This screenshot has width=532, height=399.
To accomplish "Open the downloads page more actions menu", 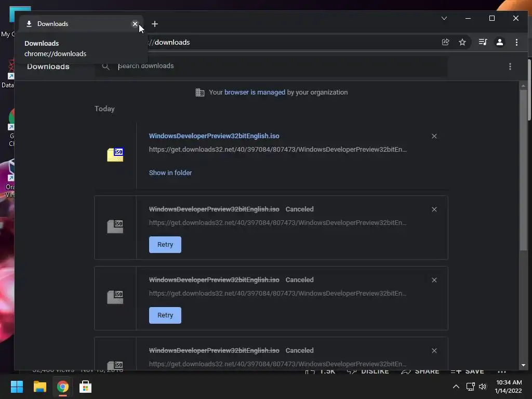I will 510,66.
